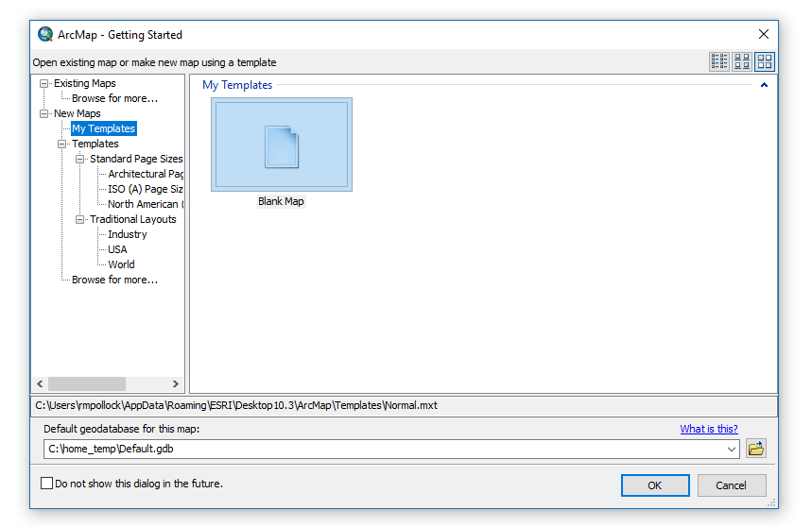
Task: Click the Cancel button
Action: 732,485
